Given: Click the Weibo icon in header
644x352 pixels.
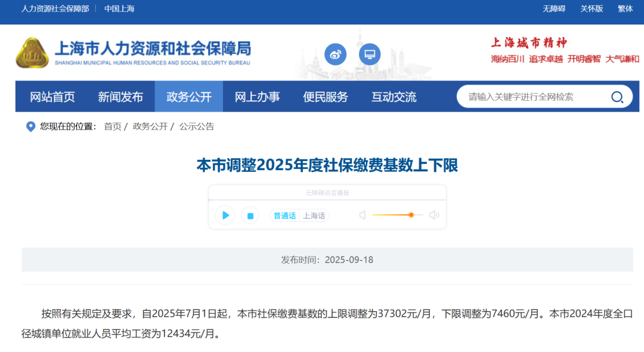Looking at the screenshot, I should (x=335, y=55).
